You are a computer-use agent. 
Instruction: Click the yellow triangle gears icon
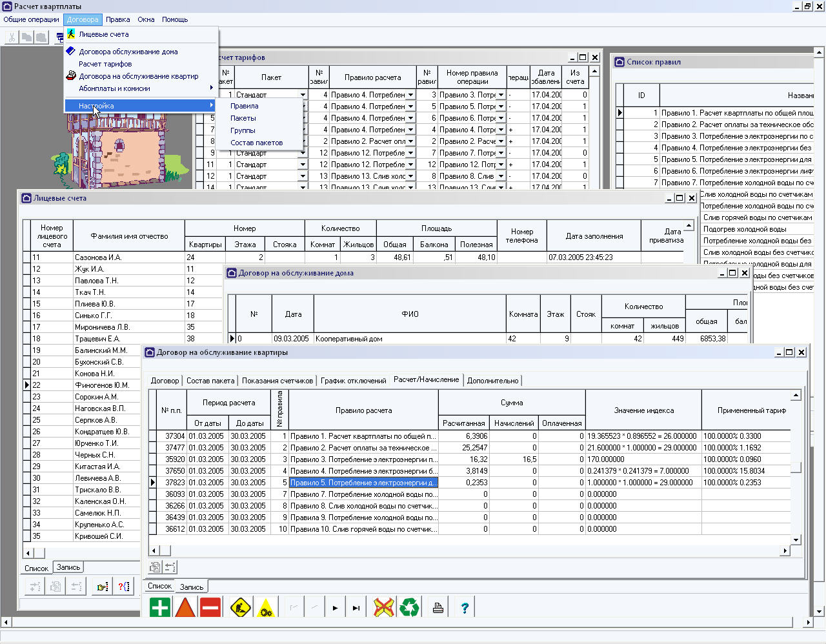coord(266,607)
